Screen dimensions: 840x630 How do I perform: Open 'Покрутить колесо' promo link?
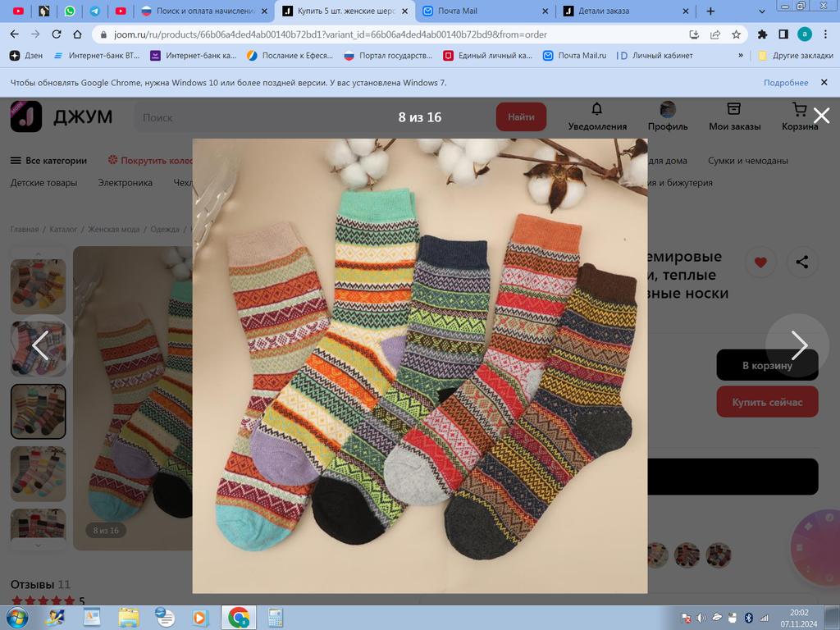(150, 161)
